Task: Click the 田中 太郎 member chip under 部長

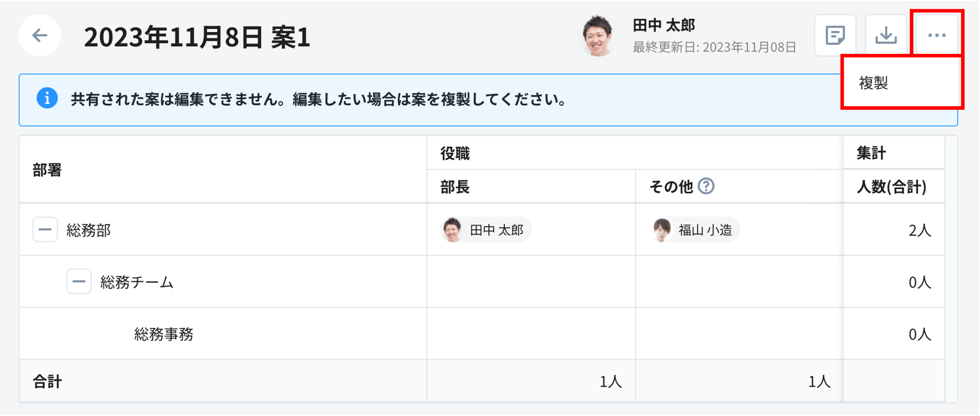Action: pos(486,230)
